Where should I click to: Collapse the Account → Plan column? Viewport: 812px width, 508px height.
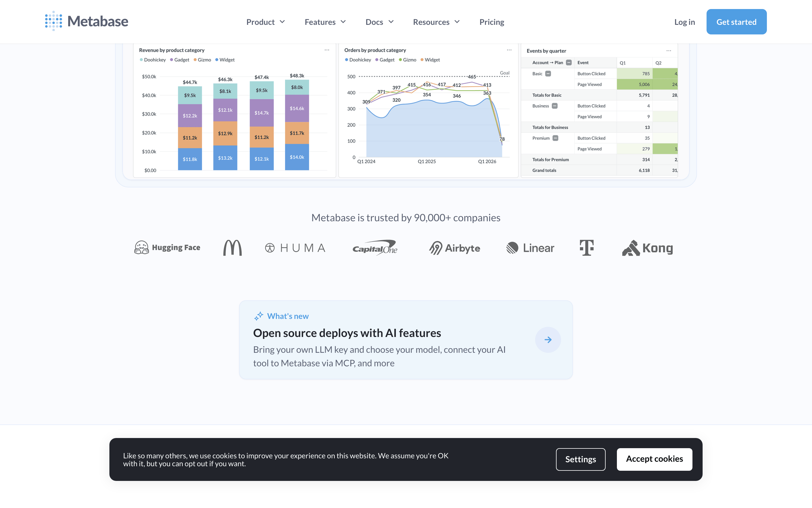click(569, 62)
